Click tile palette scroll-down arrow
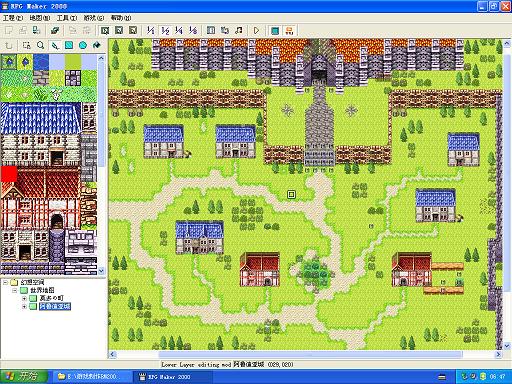This screenshot has width=512, height=384. click(x=101, y=271)
